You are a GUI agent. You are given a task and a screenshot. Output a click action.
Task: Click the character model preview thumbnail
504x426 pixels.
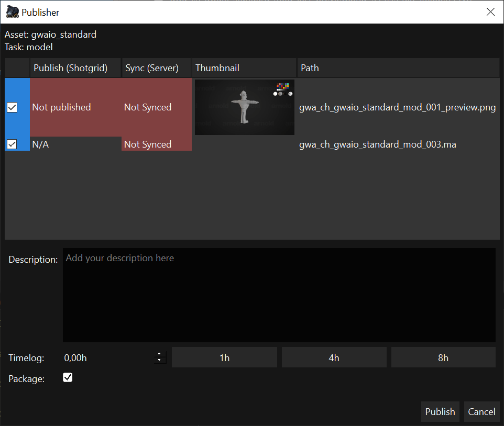(x=244, y=107)
